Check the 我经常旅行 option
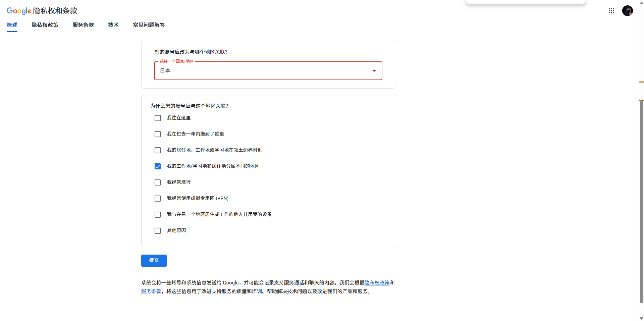Image resolution: width=644 pixels, height=321 pixels. coord(158,182)
